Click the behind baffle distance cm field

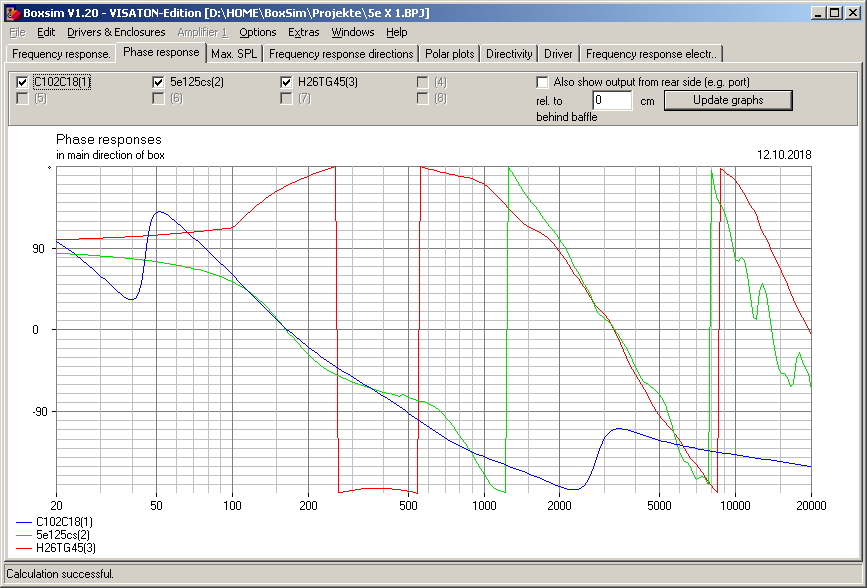tap(611, 101)
